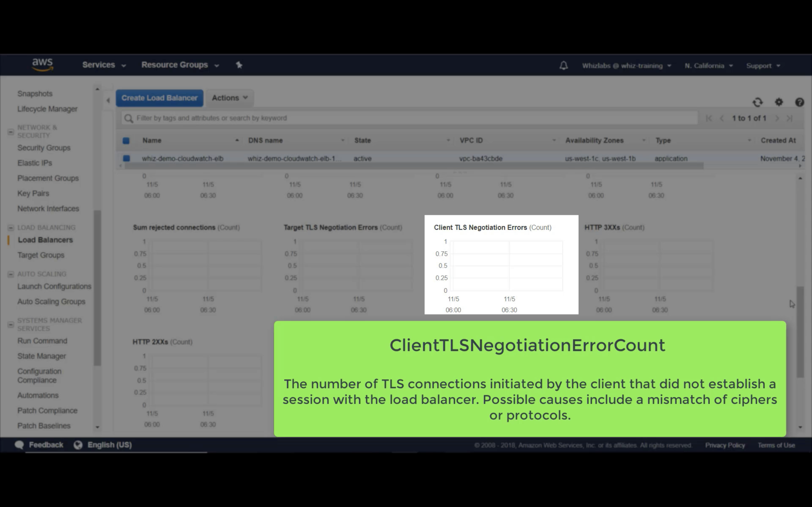The height and width of the screenshot is (507, 812).
Task: Click the AWS logo home icon
Action: coord(43,64)
